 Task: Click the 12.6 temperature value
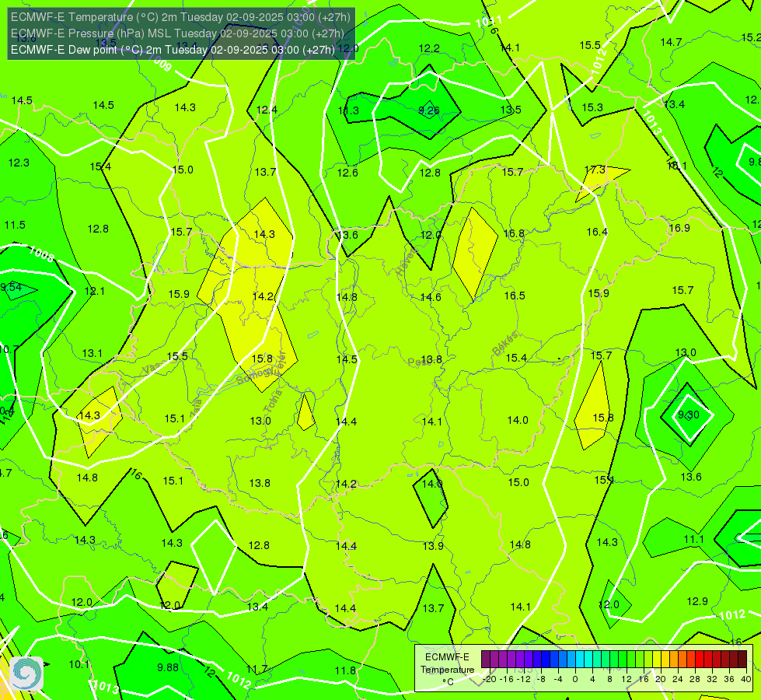pos(347,173)
